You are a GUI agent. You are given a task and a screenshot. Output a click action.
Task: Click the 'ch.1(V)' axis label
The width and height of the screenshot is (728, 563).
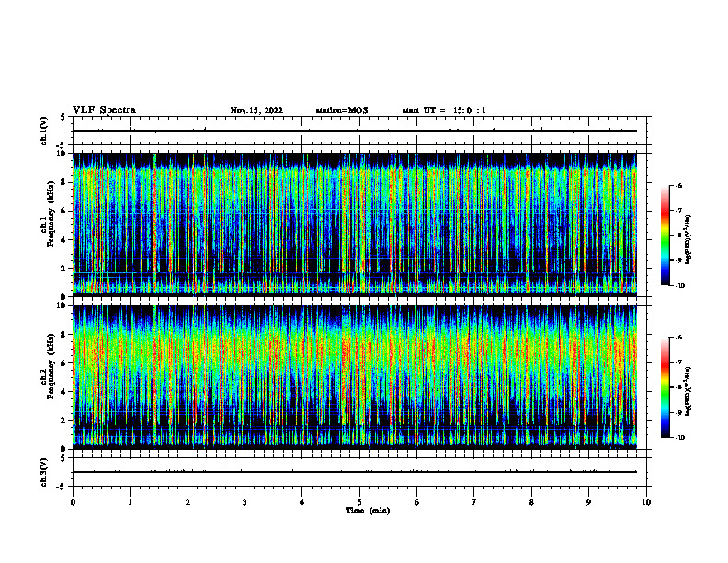click(44, 131)
